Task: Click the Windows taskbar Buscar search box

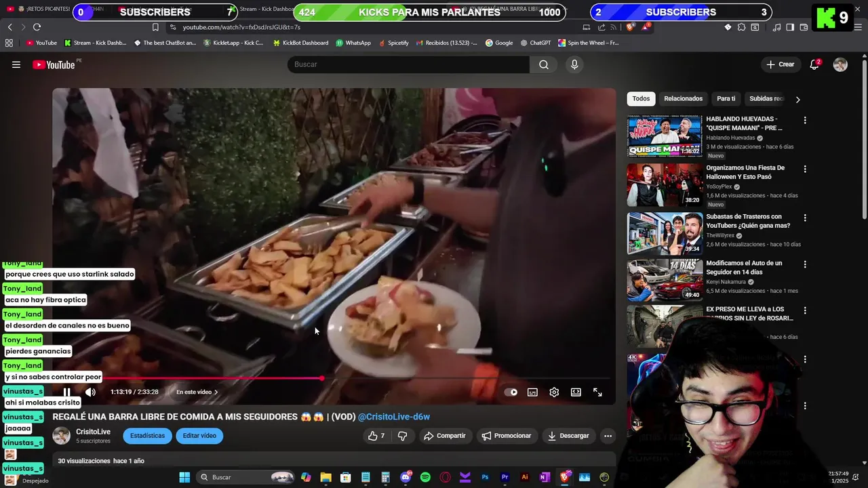Action: pyautogui.click(x=245, y=477)
